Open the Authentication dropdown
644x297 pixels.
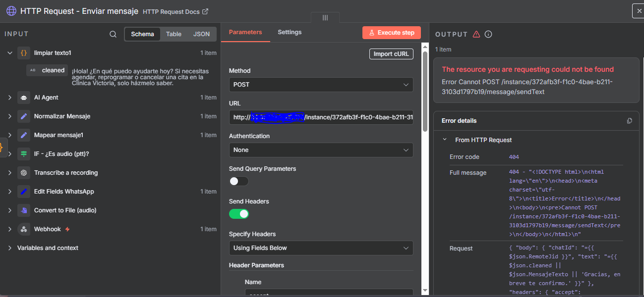click(x=321, y=150)
